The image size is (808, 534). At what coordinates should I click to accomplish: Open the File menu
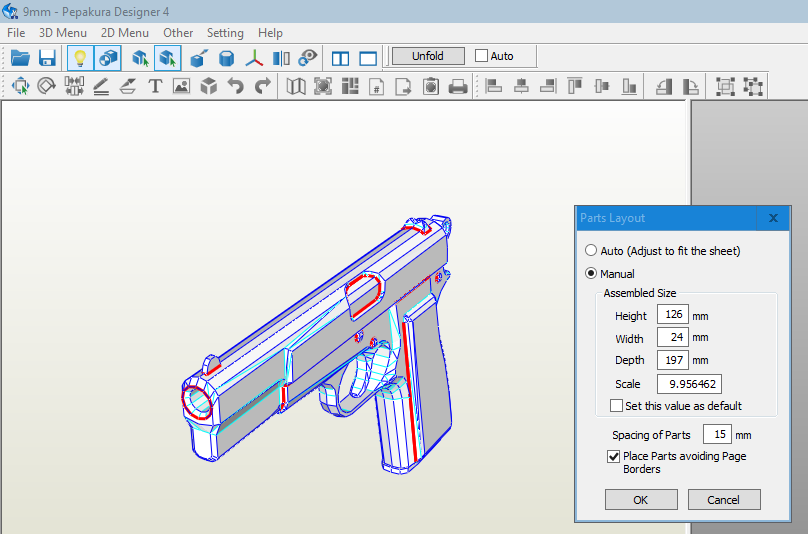[16, 33]
